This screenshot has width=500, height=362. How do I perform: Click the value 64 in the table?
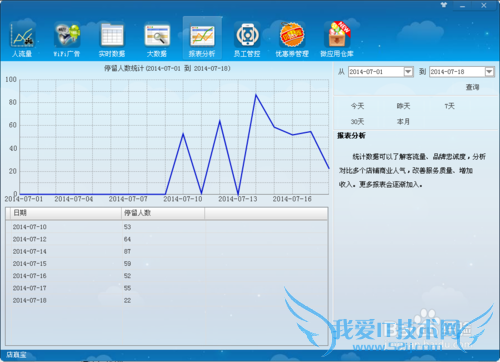tap(127, 239)
